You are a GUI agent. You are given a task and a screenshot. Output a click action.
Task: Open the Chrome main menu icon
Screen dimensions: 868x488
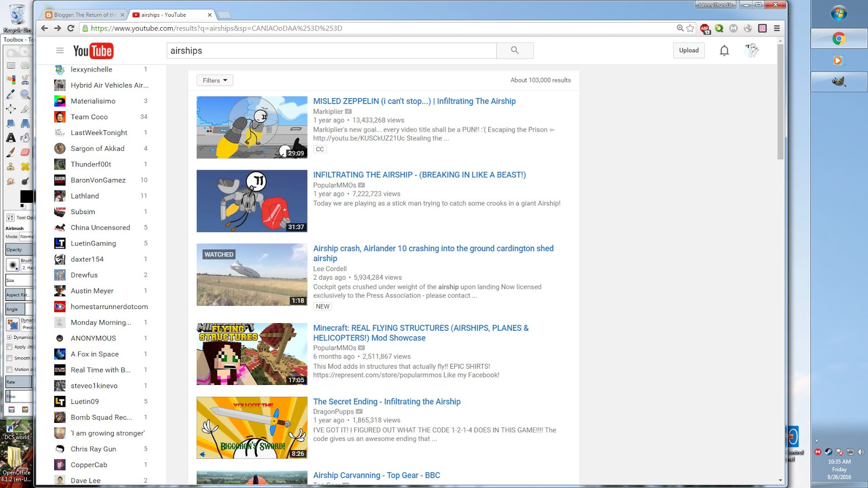[x=777, y=28]
